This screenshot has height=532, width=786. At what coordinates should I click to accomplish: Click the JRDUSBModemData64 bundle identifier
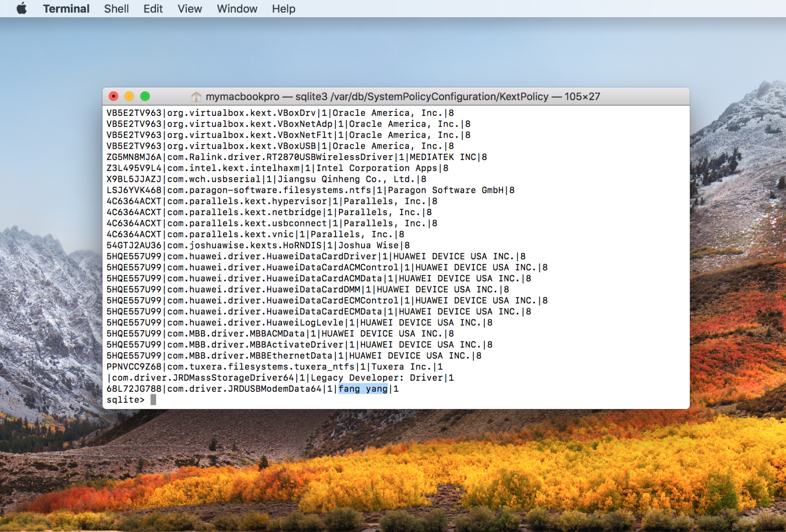245,389
